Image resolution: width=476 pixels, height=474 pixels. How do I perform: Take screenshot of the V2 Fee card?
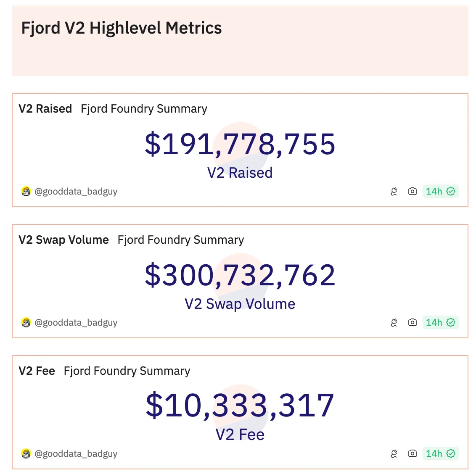click(x=413, y=454)
